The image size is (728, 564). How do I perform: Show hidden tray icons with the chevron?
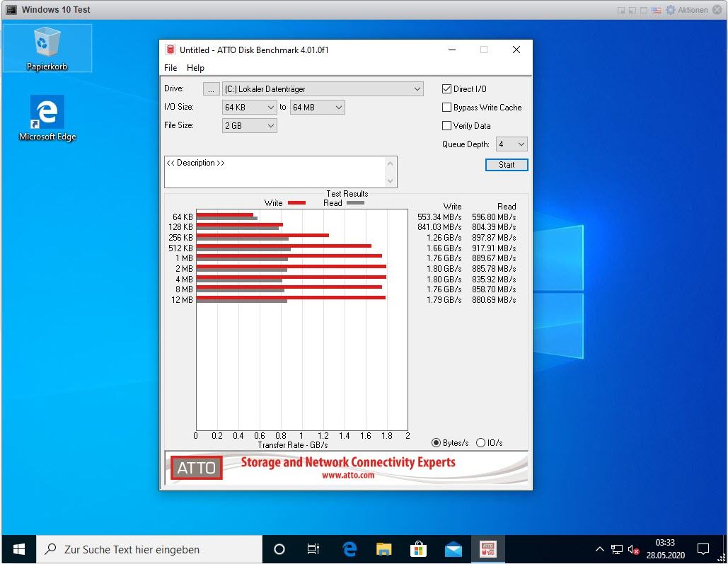600,550
